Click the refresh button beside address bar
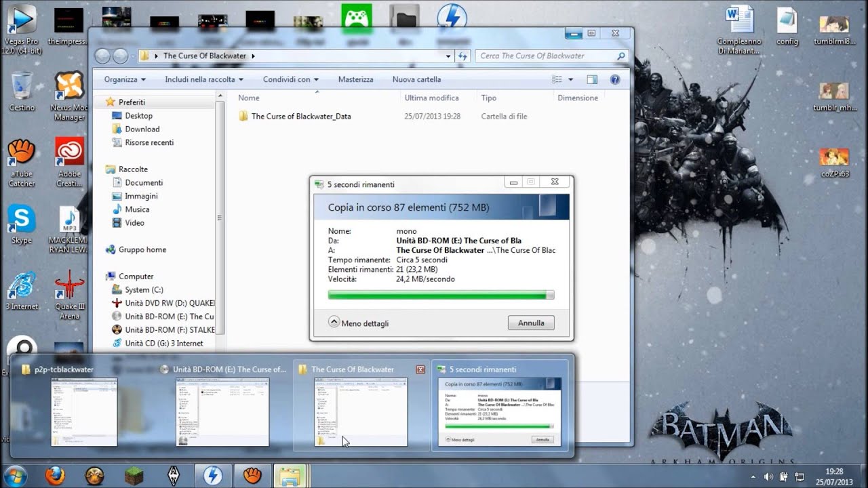Screen dimensions: 868x488 click(463, 56)
